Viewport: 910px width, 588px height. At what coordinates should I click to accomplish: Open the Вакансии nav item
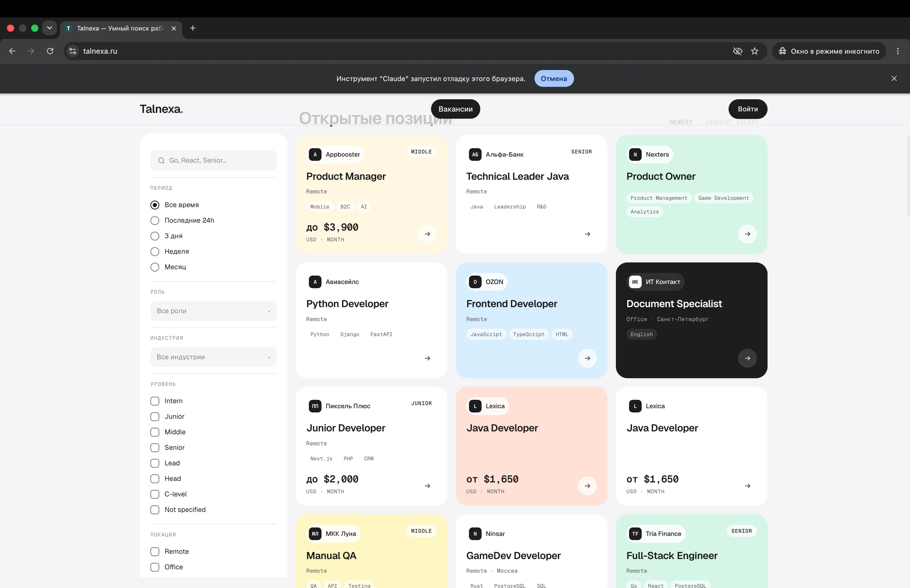click(456, 109)
